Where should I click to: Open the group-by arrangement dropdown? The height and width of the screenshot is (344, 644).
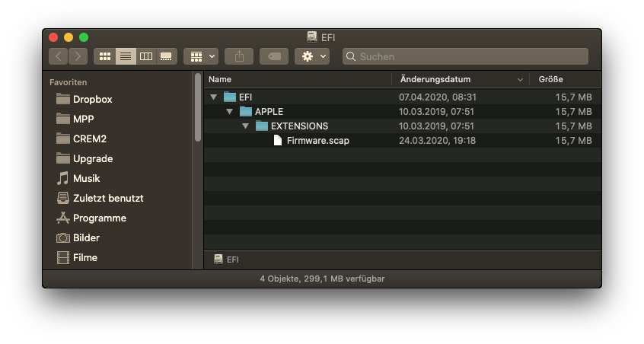[201, 56]
